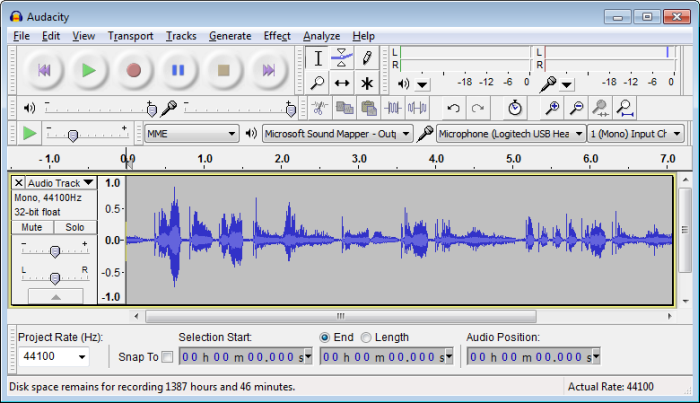Image resolution: width=700 pixels, height=403 pixels.
Task: Click the Fit Project zoom icon
Action: (625, 108)
